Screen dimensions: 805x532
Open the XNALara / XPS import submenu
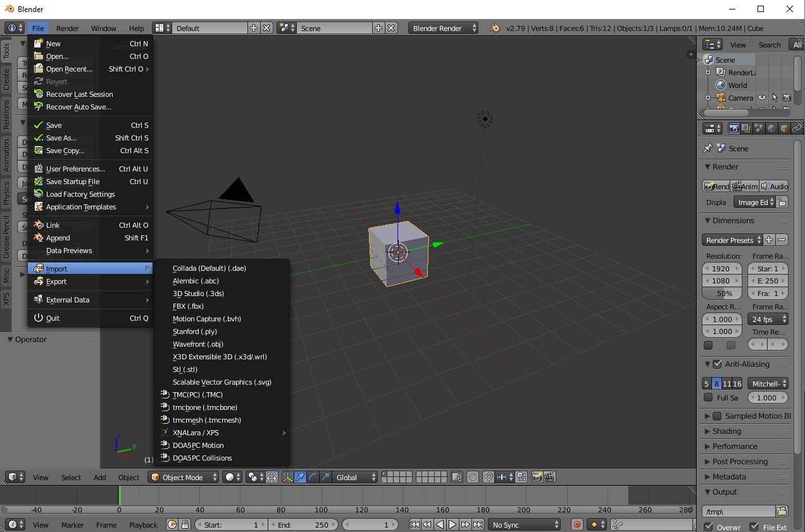click(222, 433)
